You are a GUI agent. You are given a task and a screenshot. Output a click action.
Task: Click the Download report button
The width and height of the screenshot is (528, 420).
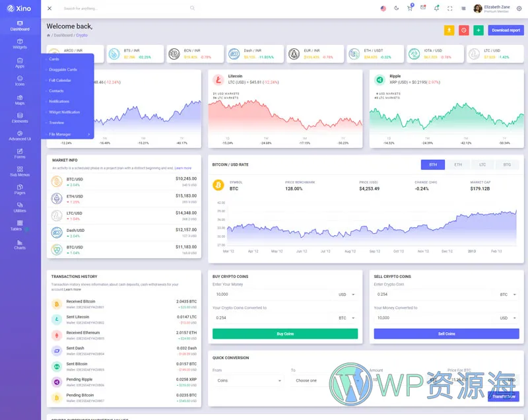(506, 30)
